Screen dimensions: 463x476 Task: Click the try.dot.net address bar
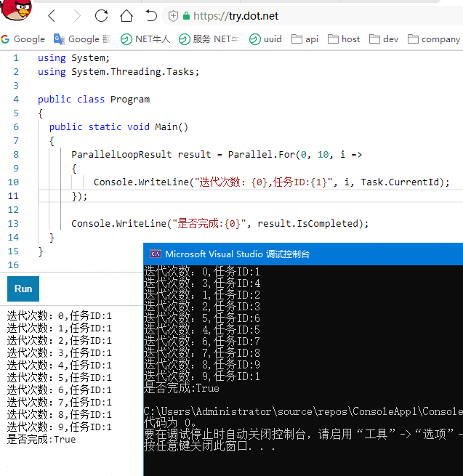pos(305,16)
